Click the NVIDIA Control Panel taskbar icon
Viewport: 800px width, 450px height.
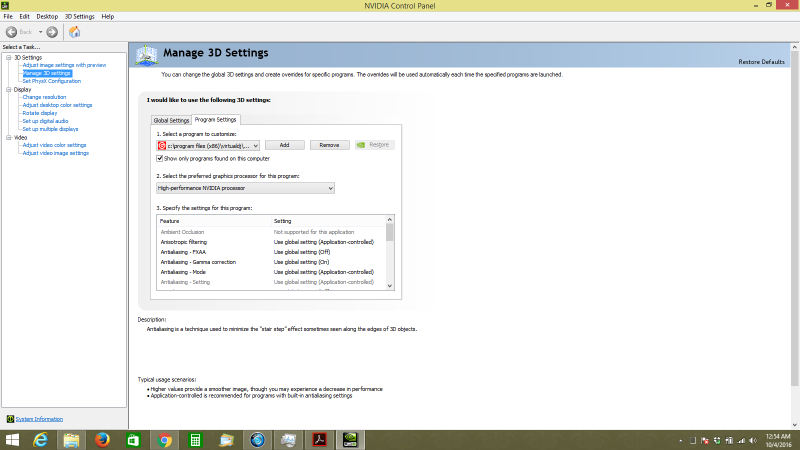pos(350,440)
